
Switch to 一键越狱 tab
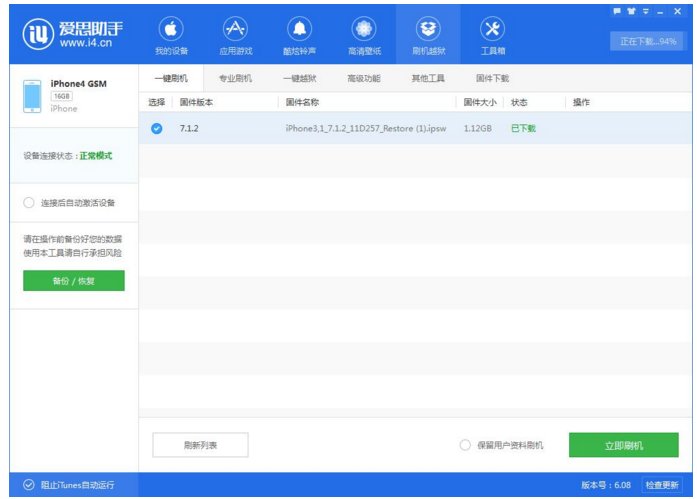(300, 78)
